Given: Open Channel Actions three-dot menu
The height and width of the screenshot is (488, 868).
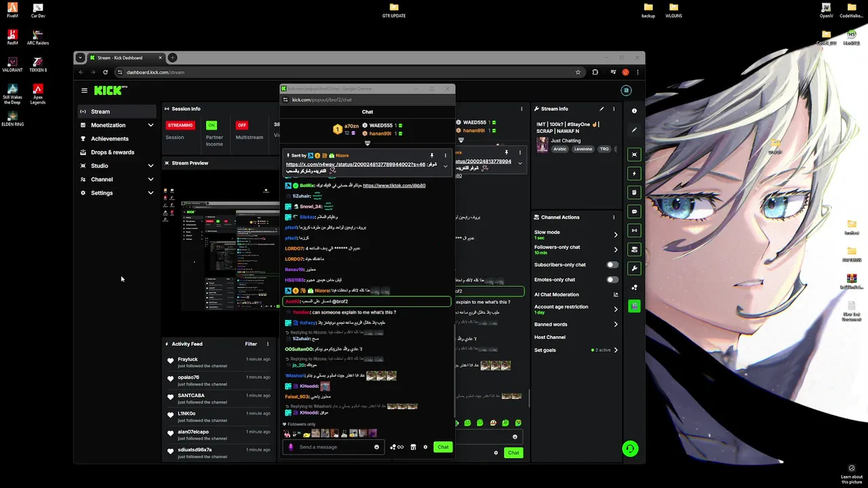Looking at the screenshot, I should pyautogui.click(x=614, y=218).
